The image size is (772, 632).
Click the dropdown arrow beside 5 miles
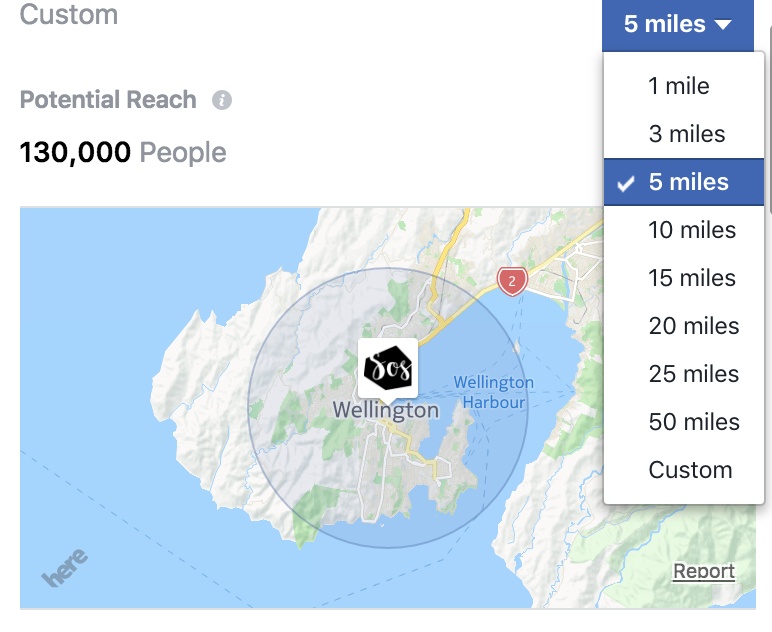click(723, 25)
